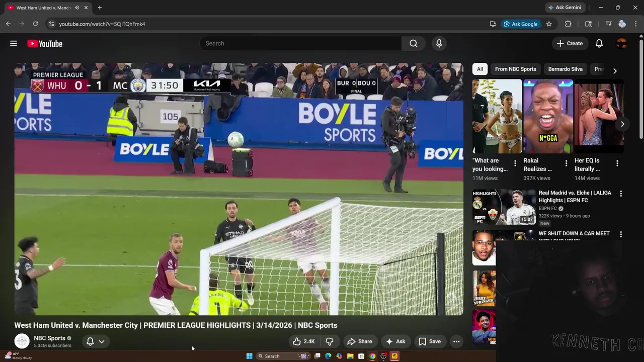Open the YouTube guide hamburger menu
This screenshot has width=644, height=362.
point(14,44)
